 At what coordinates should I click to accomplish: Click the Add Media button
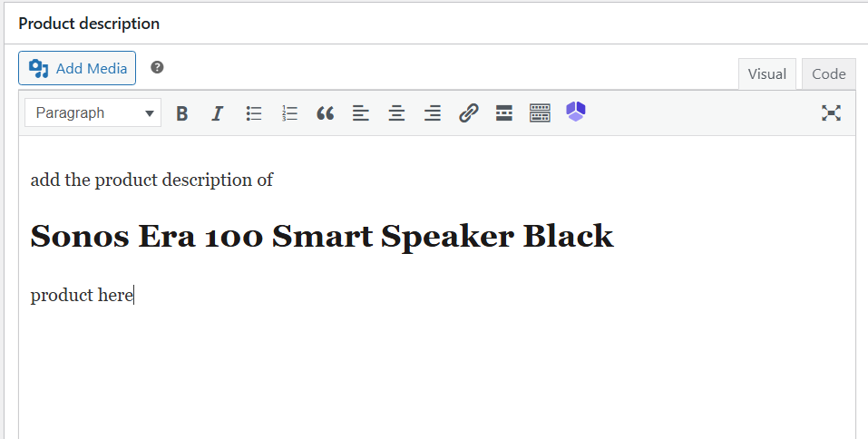coord(77,68)
